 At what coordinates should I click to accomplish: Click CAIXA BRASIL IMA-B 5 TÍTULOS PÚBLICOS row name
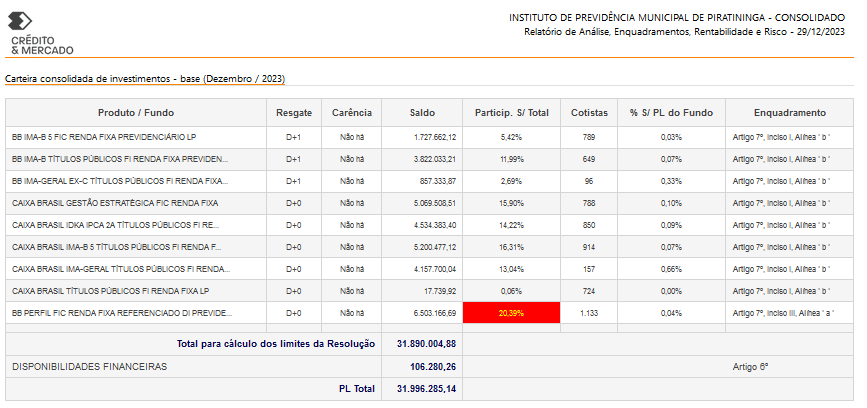(x=117, y=247)
